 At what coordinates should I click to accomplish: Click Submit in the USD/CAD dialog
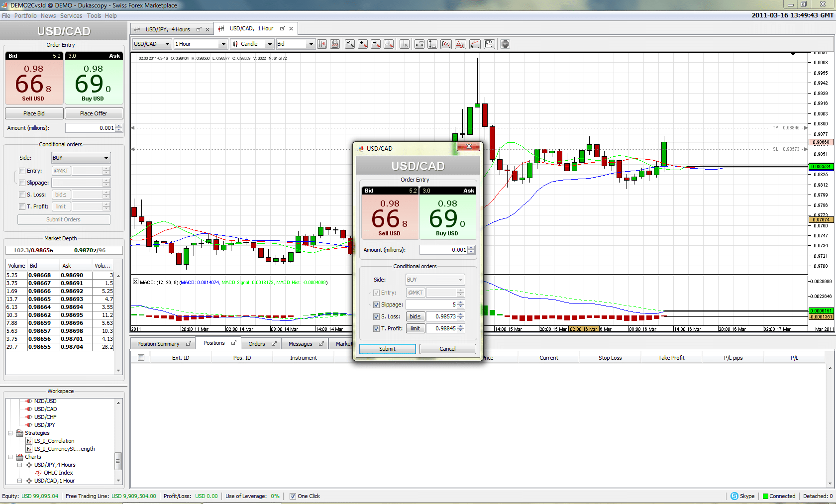[x=388, y=349]
